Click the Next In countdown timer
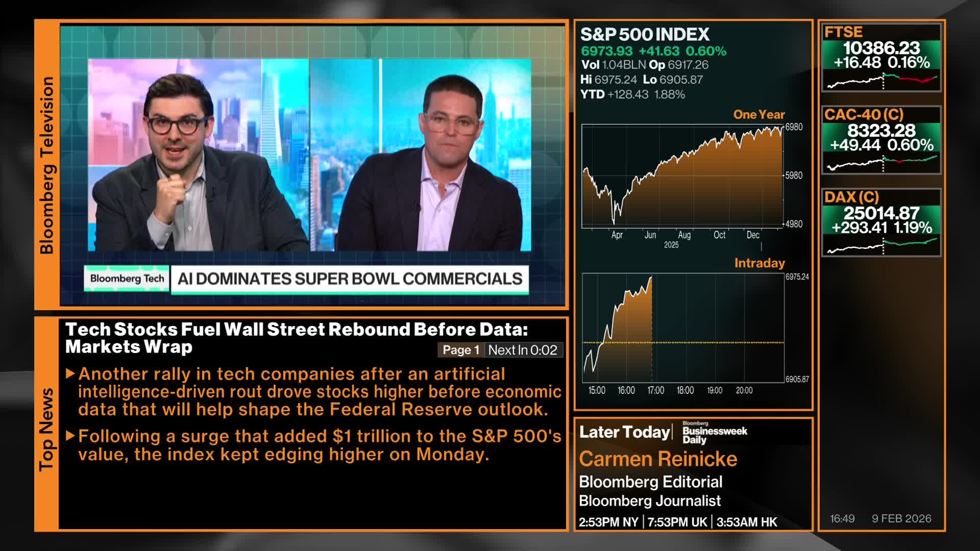Image resolution: width=980 pixels, height=551 pixels. [523, 350]
